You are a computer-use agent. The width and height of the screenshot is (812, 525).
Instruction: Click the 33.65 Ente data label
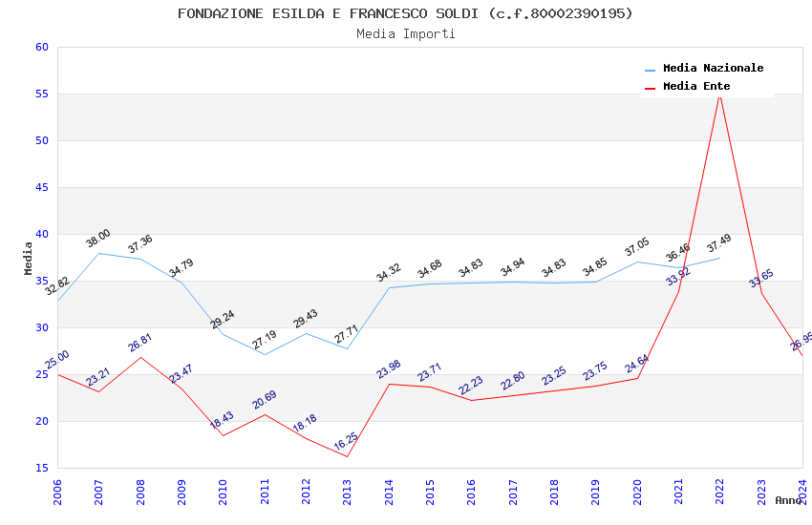(x=761, y=279)
